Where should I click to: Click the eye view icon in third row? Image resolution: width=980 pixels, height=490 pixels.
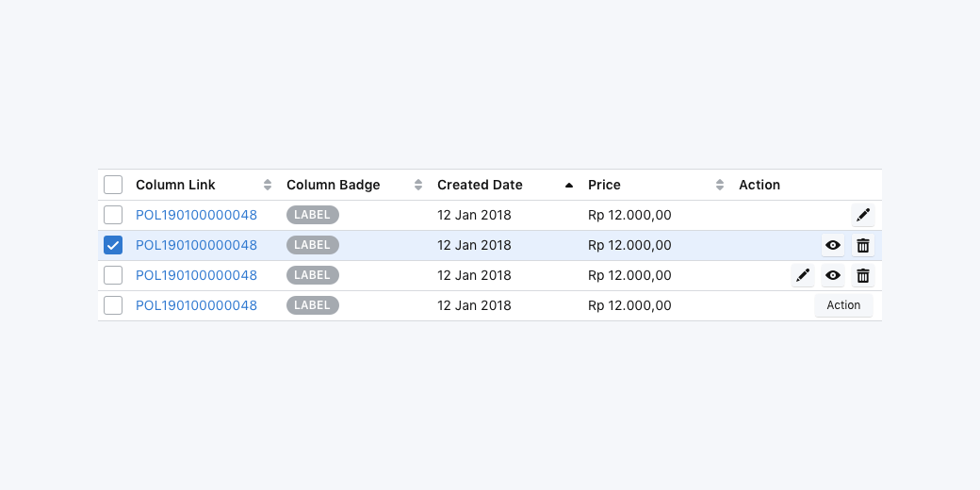click(833, 275)
